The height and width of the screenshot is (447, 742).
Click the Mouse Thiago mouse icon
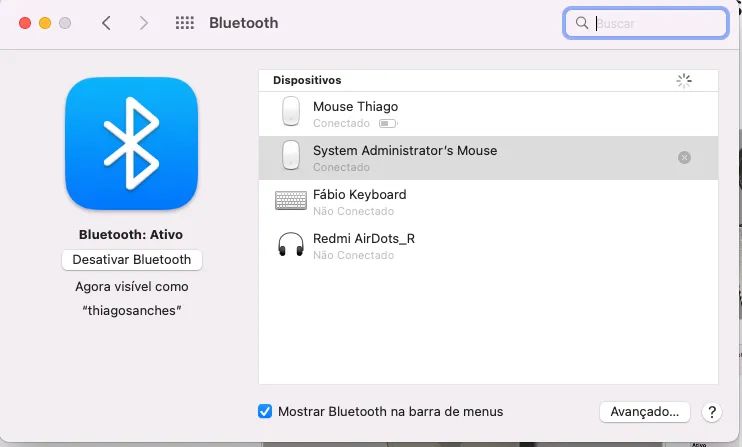point(291,112)
